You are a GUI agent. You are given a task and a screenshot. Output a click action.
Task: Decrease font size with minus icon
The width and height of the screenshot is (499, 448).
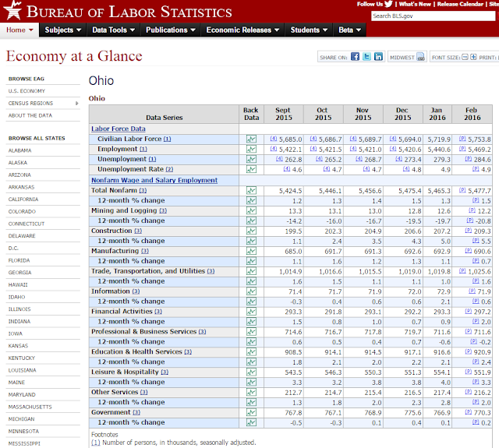(x=465, y=57)
